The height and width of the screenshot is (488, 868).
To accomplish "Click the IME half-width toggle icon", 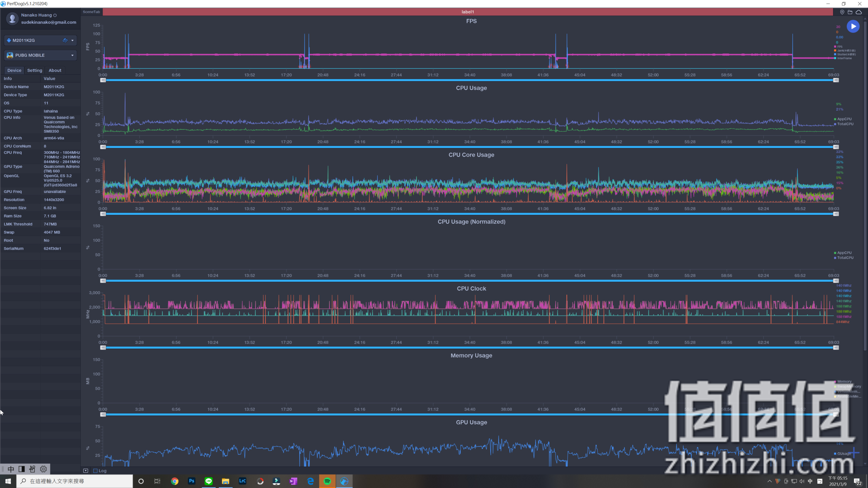I will (x=22, y=469).
